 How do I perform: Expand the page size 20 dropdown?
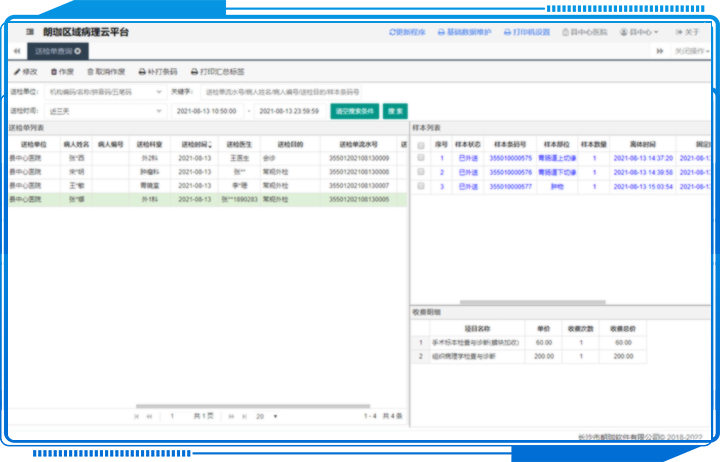(265, 415)
